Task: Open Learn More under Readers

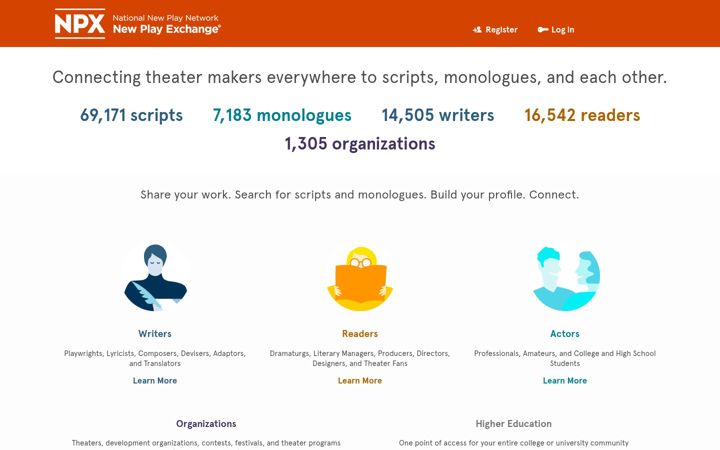Action: 360,381
